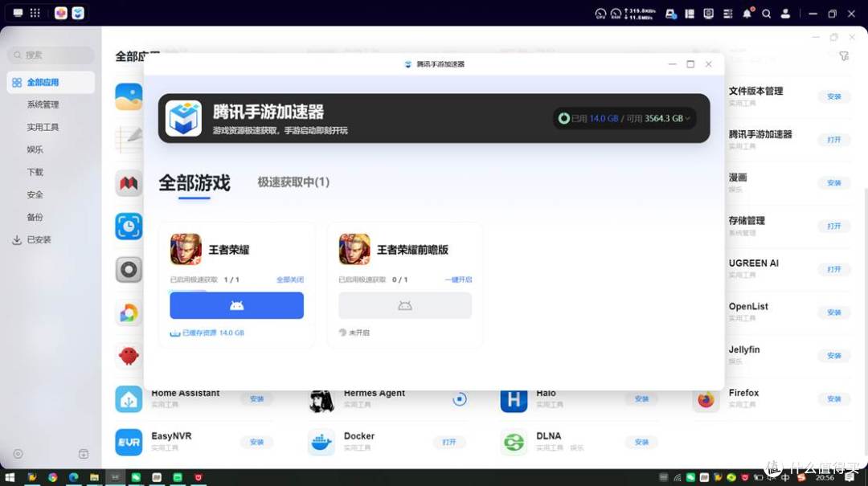The width and height of the screenshot is (868, 486).
Task: Click 一键开启 link for 王者荣耀前瞻版
Action: [458, 280]
